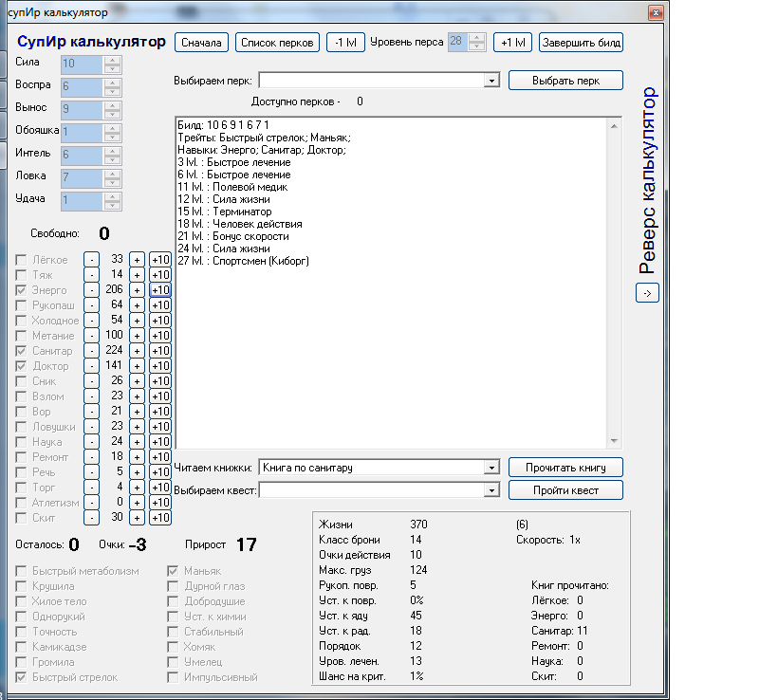Click minus button for Ловушки skill
Screen dimensions: 759x700
coord(91,427)
